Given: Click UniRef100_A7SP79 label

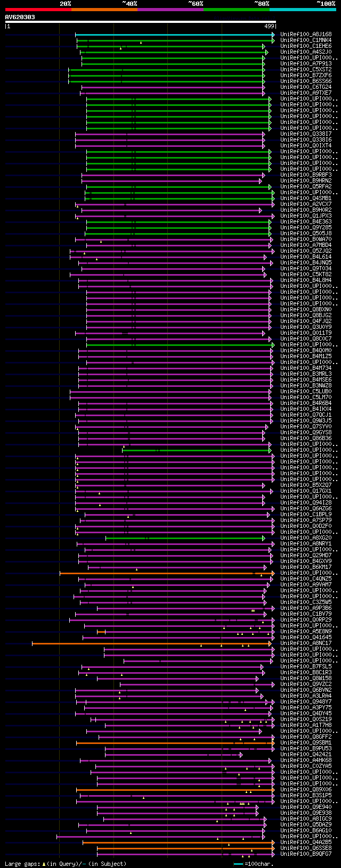Looking at the screenshot, I should coord(306,520).
